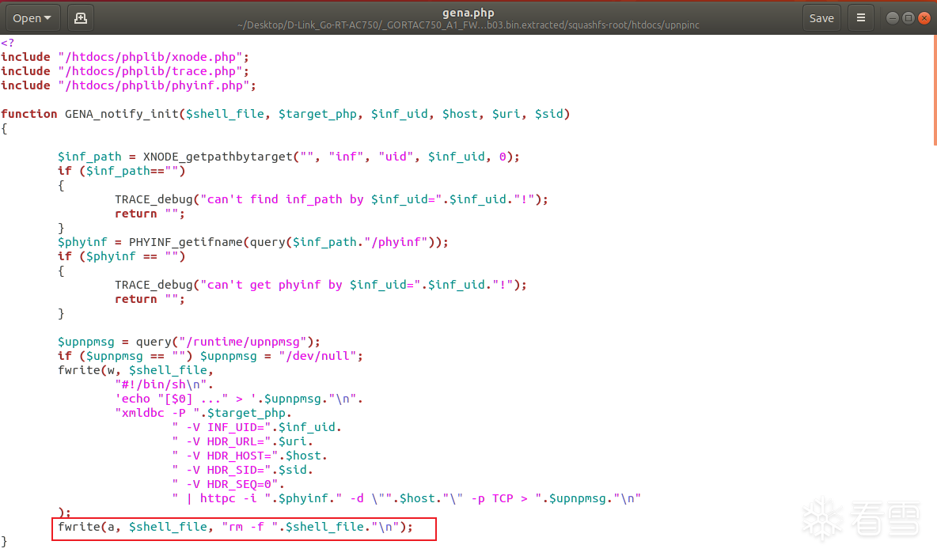937x560 pixels.
Task: Click the -V HDR_SID= line
Action: tap(243, 470)
